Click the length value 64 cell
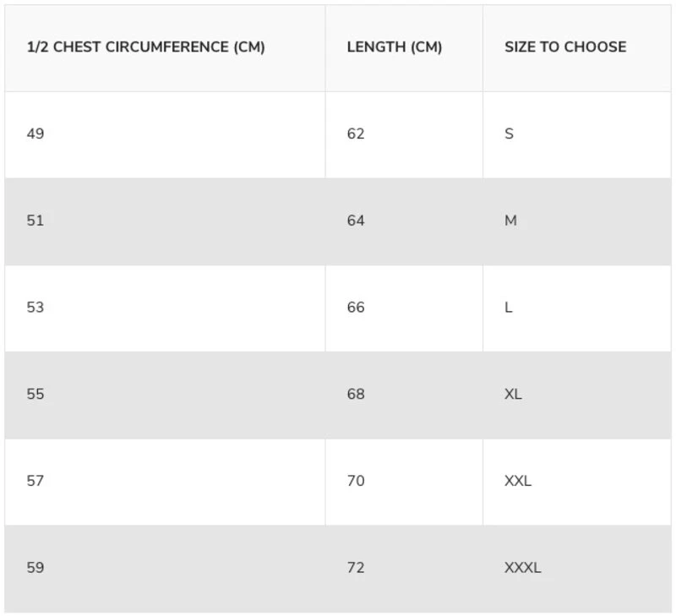This screenshot has width=676, height=616. pyautogui.click(x=356, y=221)
